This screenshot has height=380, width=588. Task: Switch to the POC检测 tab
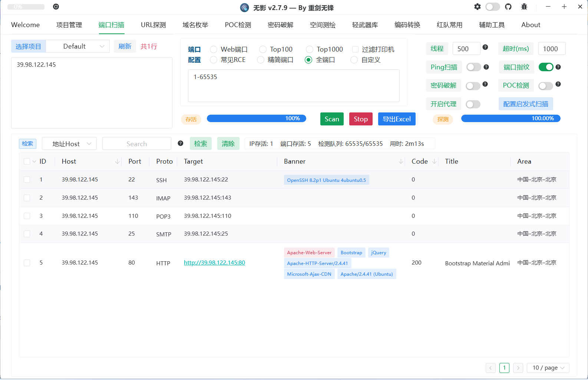pos(238,25)
